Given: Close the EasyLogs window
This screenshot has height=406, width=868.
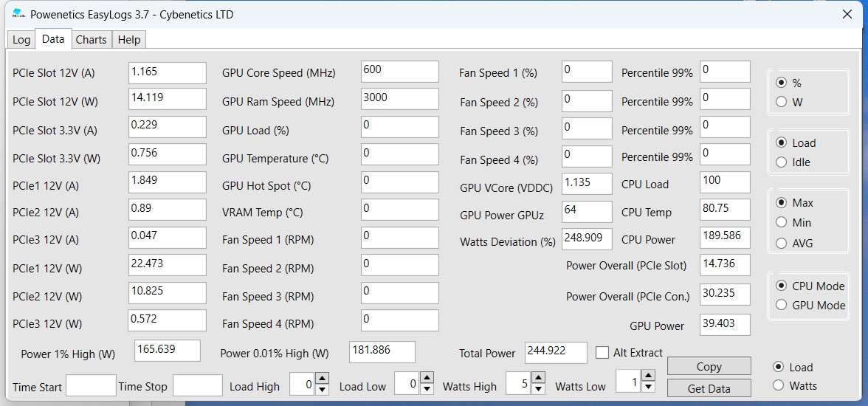Looking at the screenshot, I should click(847, 14).
